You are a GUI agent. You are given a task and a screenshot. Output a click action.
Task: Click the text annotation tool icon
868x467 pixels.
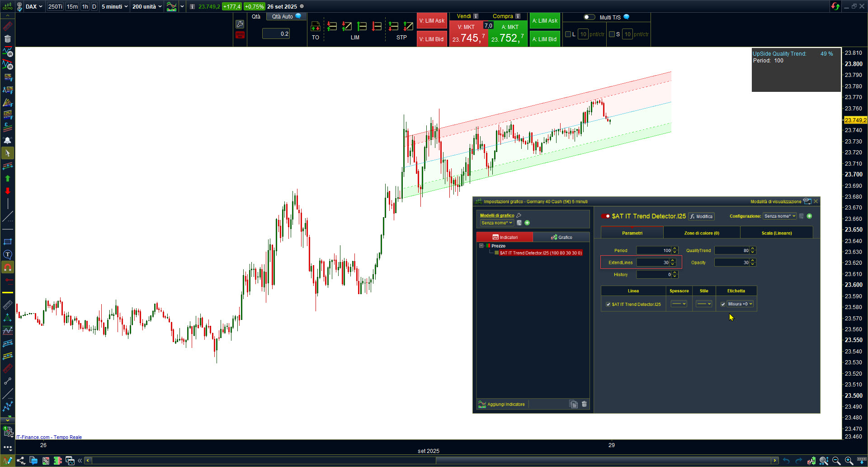click(8, 255)
